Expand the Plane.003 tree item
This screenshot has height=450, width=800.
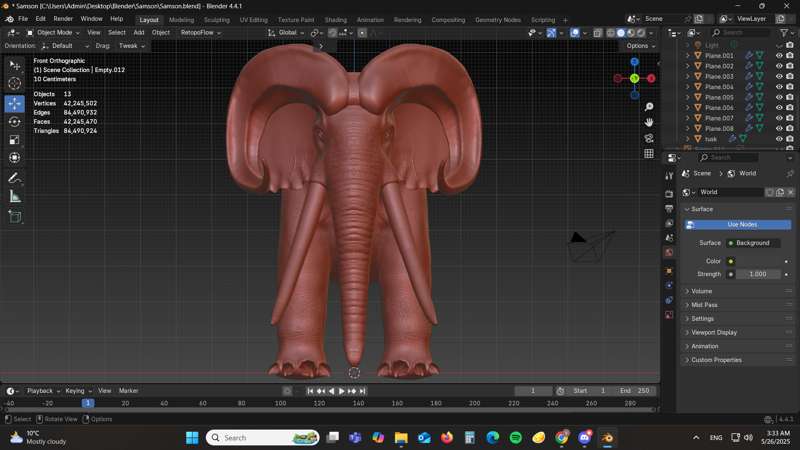click(x=687, y=76)
